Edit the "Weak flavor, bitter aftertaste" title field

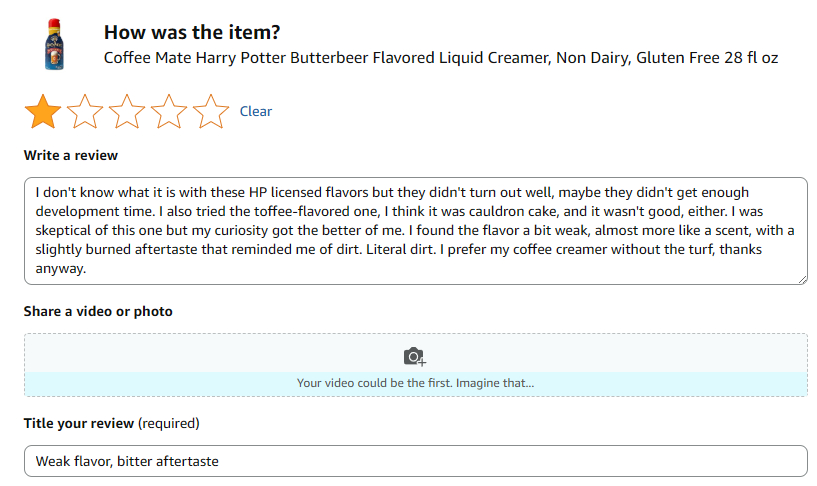pos(415,461)
